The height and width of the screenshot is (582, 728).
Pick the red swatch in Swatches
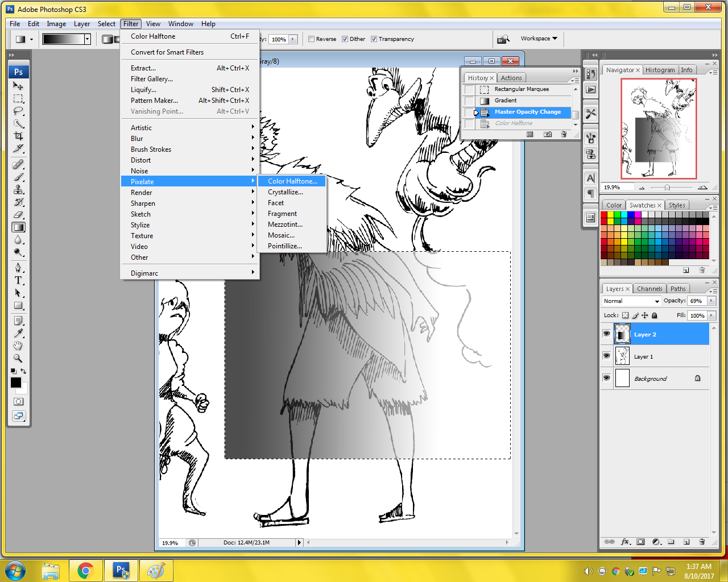pyautogui.click(x=604, y=215)
